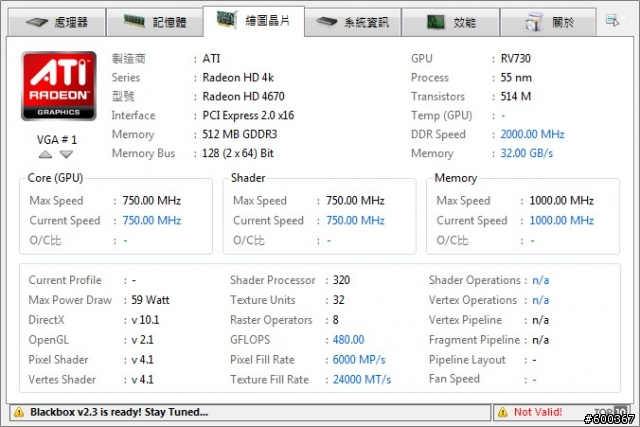Click the ATI Radeon Graphics logo
Image resolution: width=640 pixels, height=427 pixels.
click(59, 86)
